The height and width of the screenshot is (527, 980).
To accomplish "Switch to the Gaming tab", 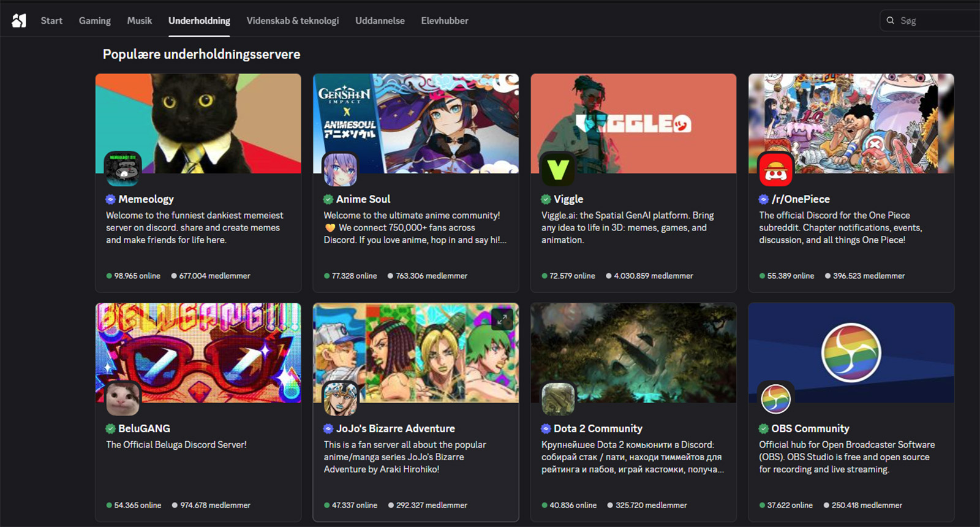I will [x=95, y=21].
